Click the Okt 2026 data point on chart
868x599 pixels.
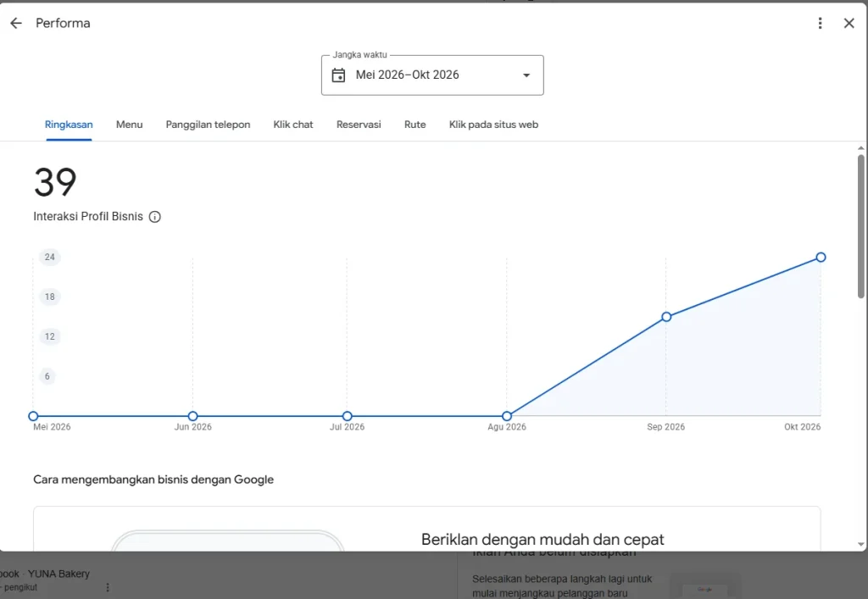pyautogui.click(x=821, y=258)
